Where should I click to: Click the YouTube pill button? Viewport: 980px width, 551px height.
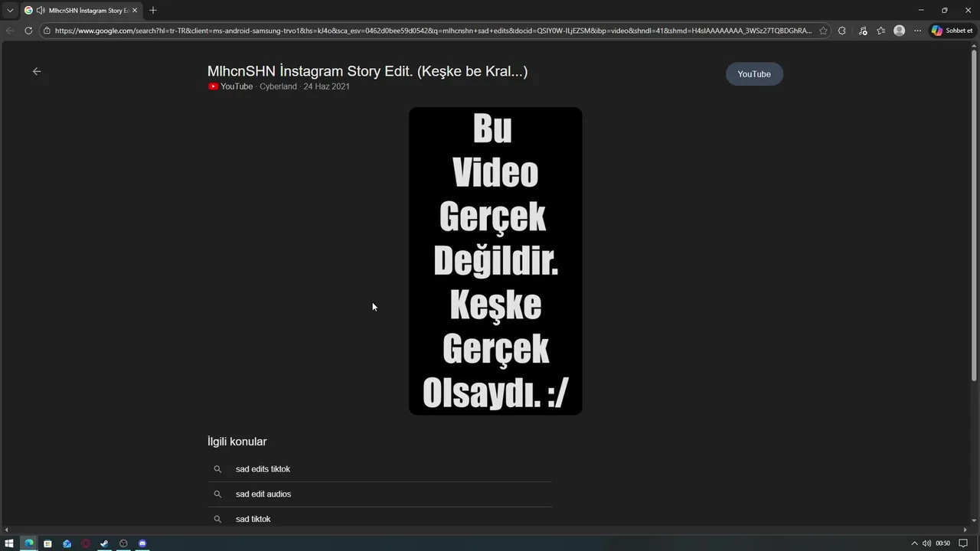(x=754, y=74)
